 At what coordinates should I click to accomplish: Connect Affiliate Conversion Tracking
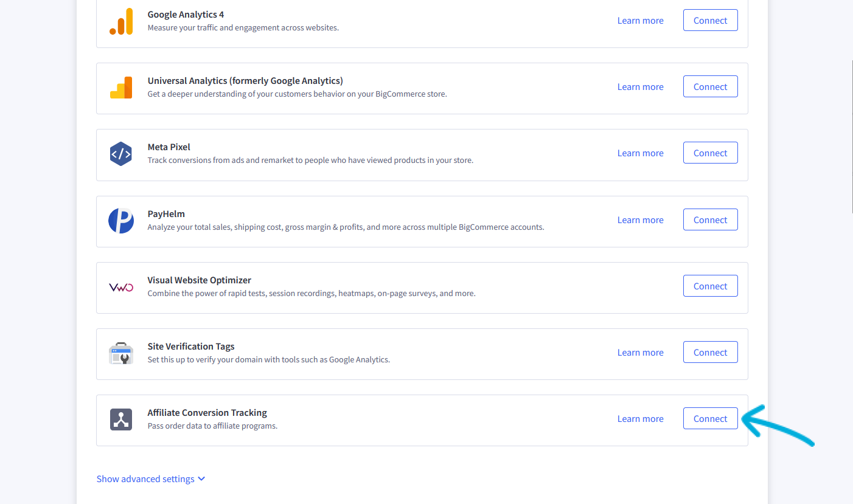coord(710,418)
